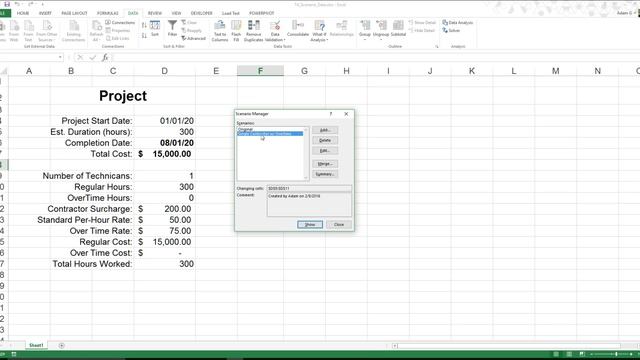This screenshot has width=640, height=360.
Task: Click Edit Links in the ribbon
Action: pos(118,38)
